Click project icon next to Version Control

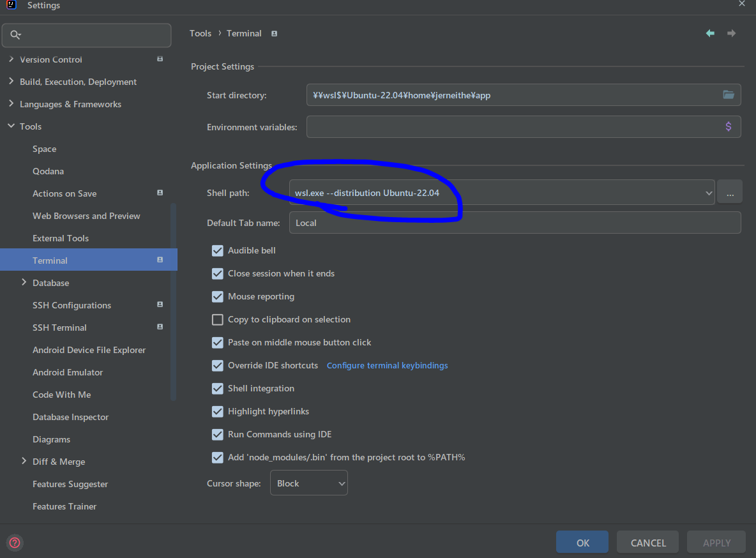click(160, 59)
